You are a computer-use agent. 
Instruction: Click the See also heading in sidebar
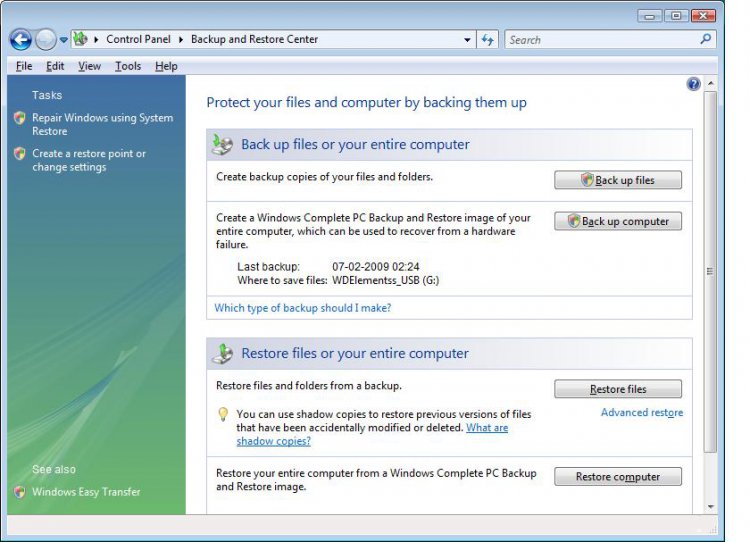pos(54,469)
